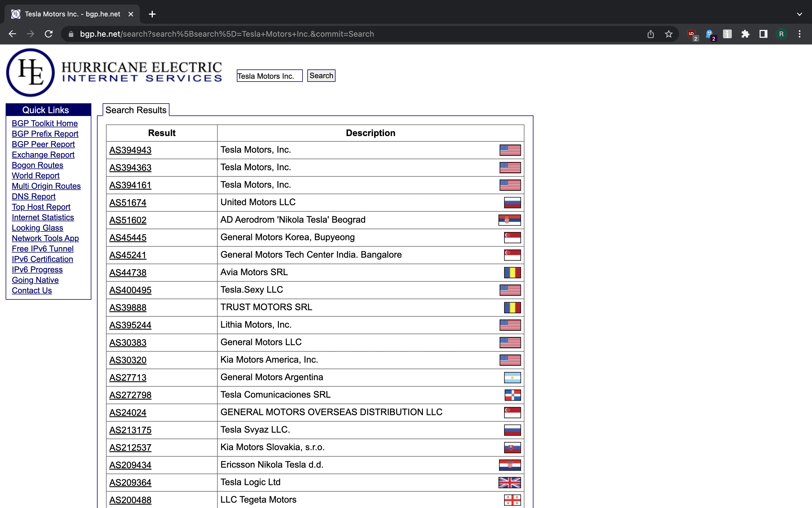Open Chrome's three-dot menu

(x=800, y=34)
